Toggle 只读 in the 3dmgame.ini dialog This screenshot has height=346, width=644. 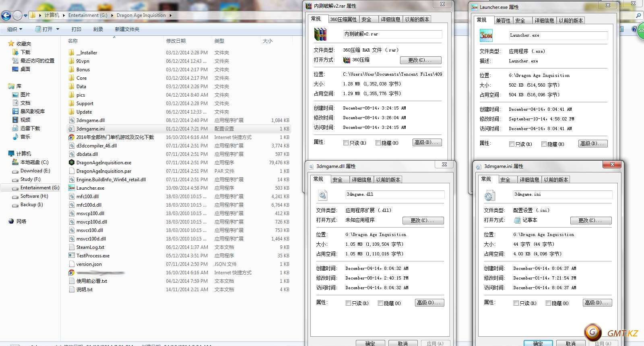pos(516,303)
